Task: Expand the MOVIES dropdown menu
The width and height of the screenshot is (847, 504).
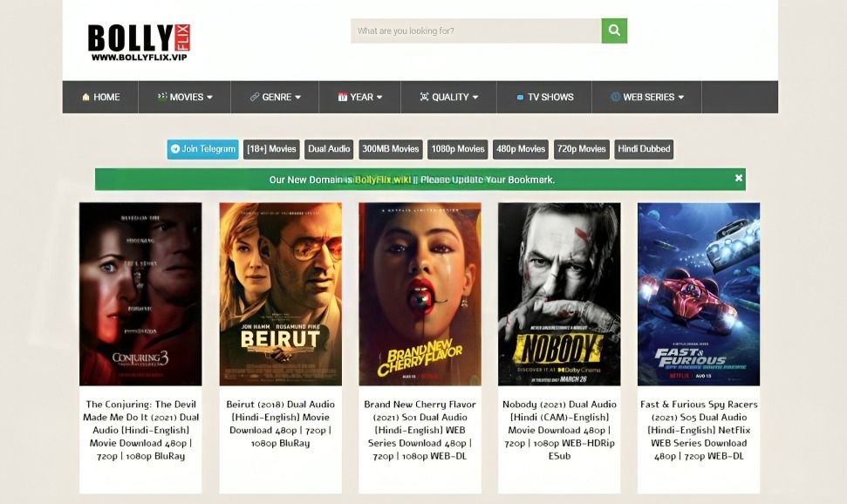Action: [x=185, y=97]
